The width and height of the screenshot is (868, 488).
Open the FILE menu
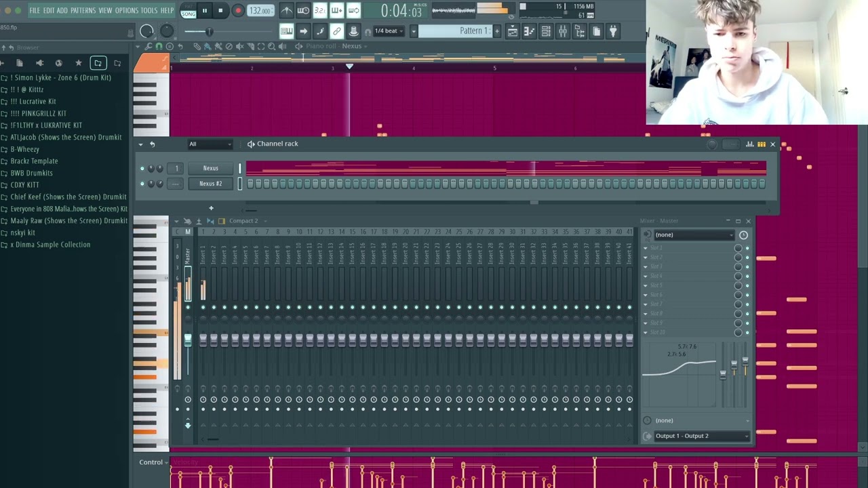pyautogui.click(x=35, y=10)
